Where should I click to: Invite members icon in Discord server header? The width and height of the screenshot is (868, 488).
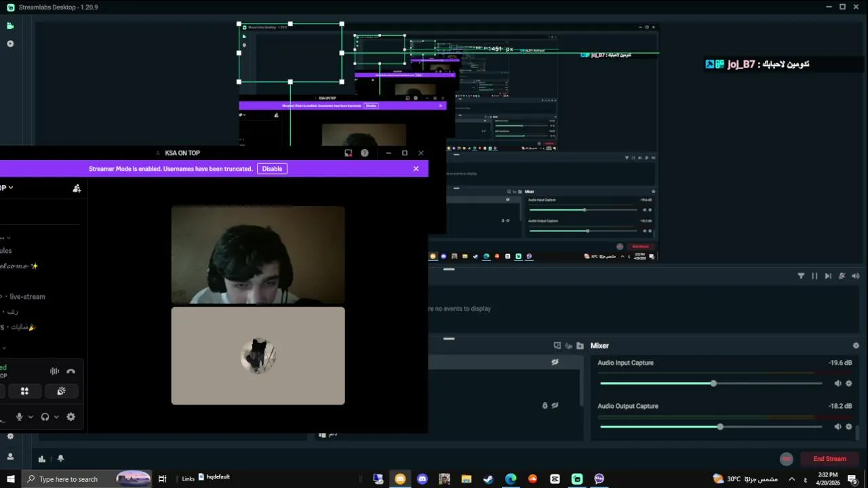77,188
